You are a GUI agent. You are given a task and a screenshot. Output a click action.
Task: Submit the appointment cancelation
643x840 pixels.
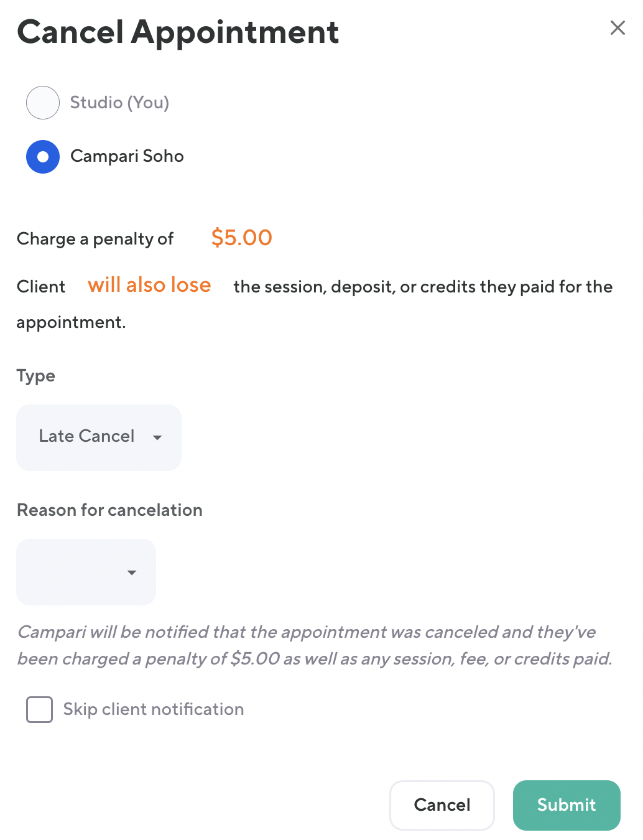click(566, 805)
